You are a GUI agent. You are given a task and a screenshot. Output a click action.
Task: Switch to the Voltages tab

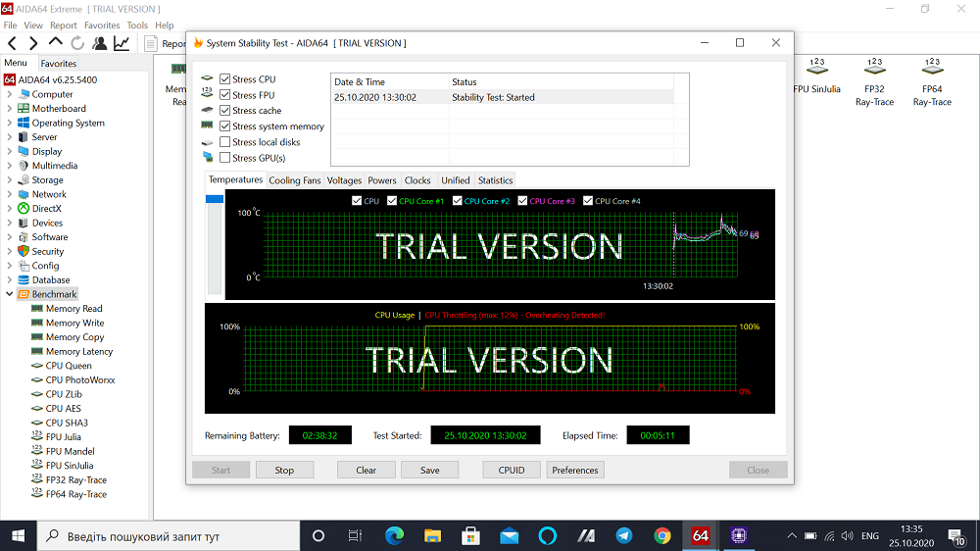point(344,180)
